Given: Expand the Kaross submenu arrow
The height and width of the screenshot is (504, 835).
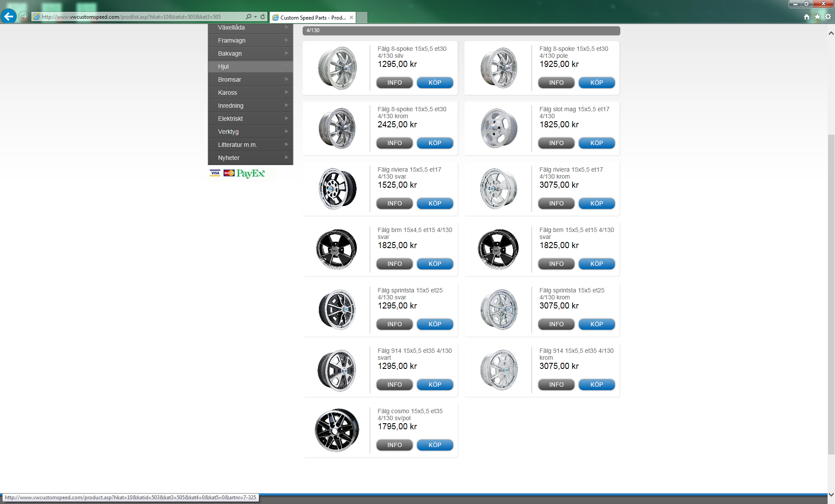Looking at the screenshot, I should coord(287,93).
